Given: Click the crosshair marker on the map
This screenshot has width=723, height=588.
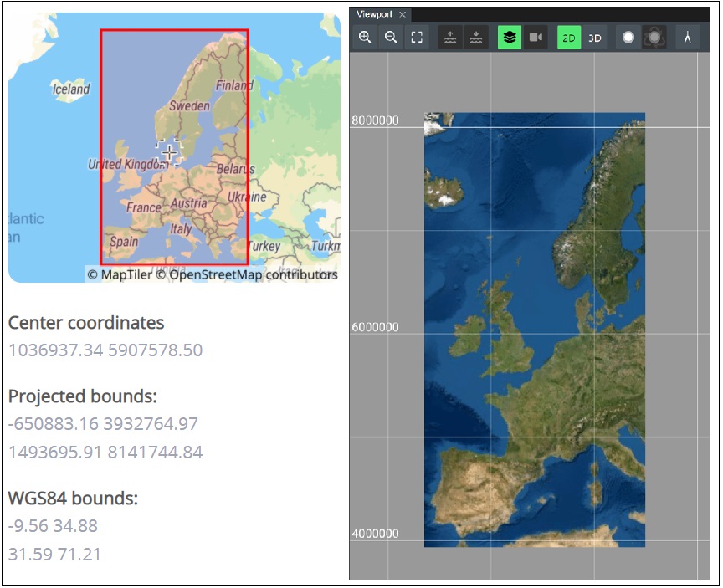Looking at the screenshot, I should point(169,152).
